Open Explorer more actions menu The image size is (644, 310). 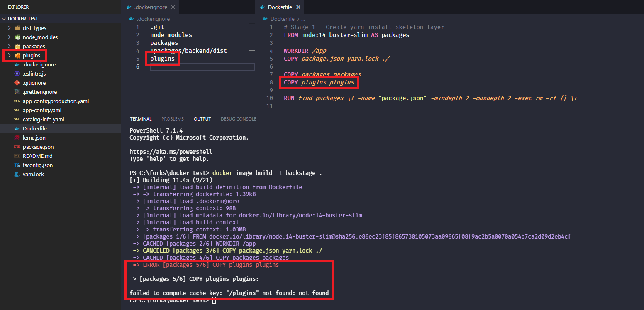point(111,7)
